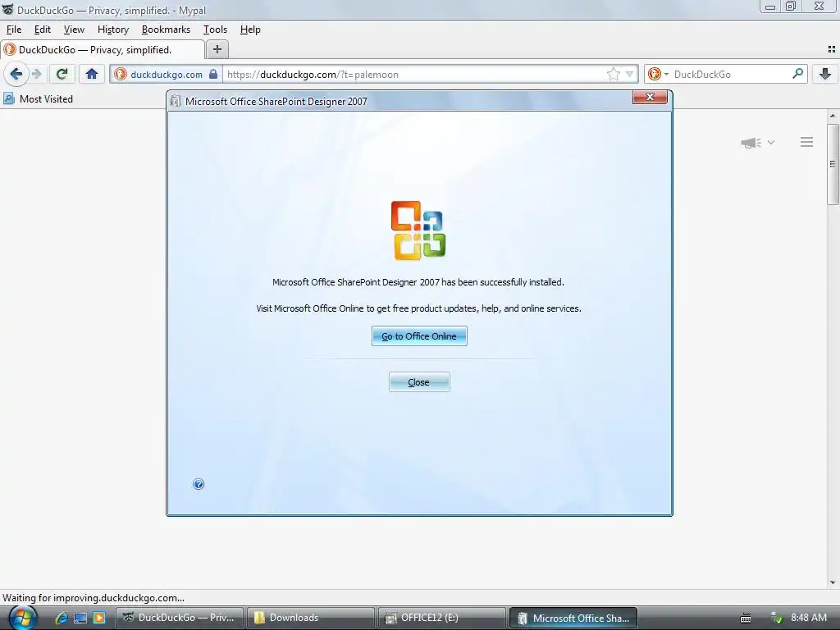Open the Most Visited bookmarks folder
840x630 pixels.
[38, 99]
